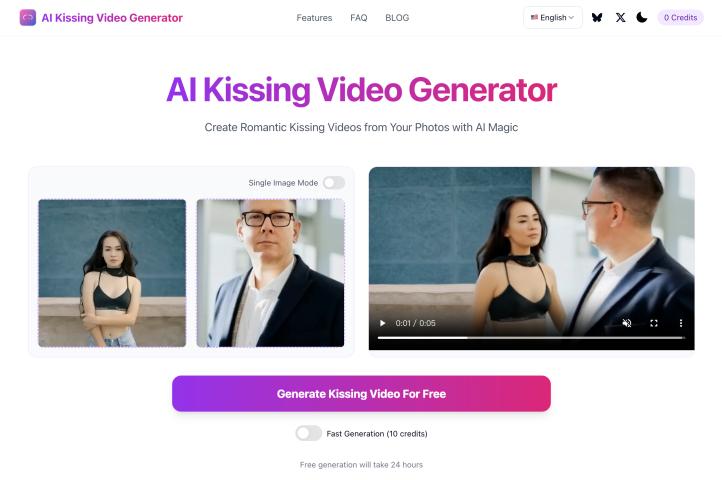The height and width of the screenshot is (480, 722).
Task: Enter fullscreen on the video player
Action: [x=654, y=323]
